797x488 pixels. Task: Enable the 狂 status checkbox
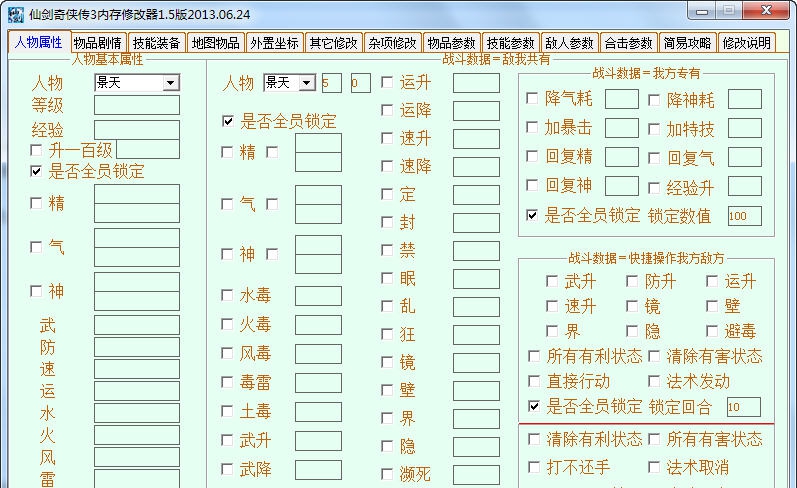pos(387,334)
